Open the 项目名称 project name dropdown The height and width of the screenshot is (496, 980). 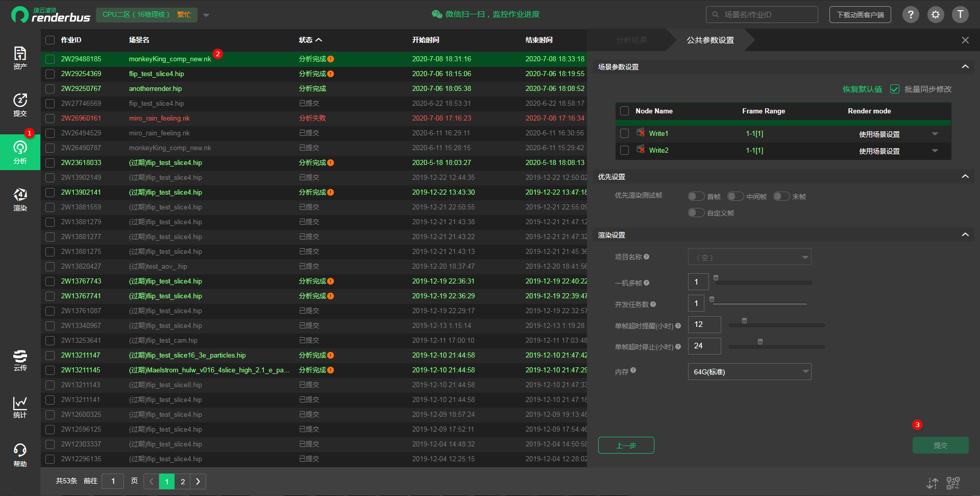750,257
